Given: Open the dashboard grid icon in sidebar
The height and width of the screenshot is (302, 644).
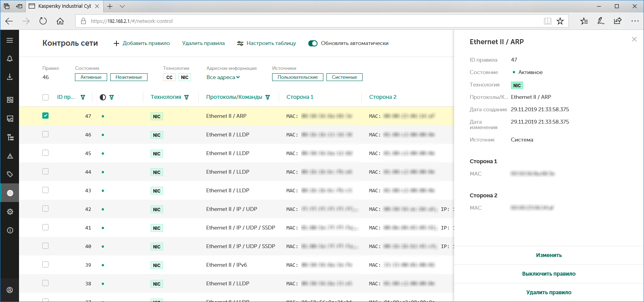Looking at the screenshot, I should click(x=10, y=100).
